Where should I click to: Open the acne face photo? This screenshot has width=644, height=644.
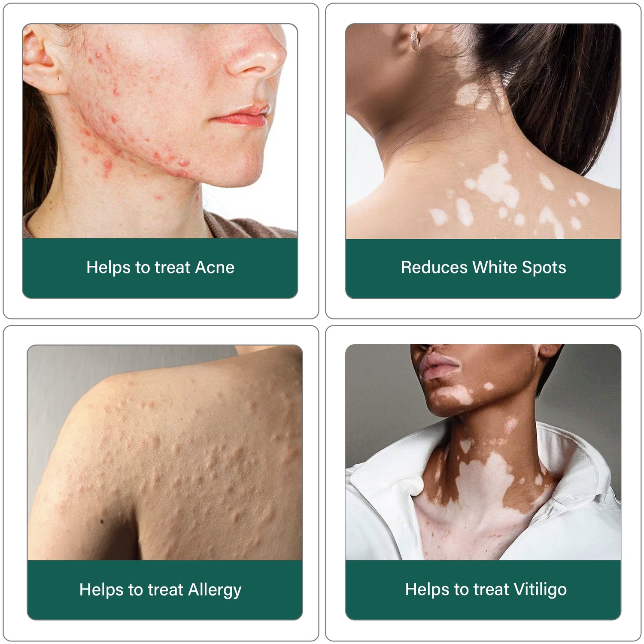pyautogui.click(x=160, y=131)
